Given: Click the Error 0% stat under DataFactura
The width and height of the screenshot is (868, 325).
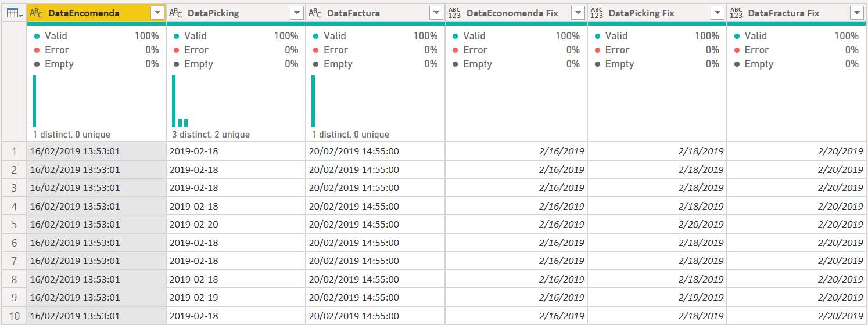Looking at the screenshot, I should tap(375, 50).
